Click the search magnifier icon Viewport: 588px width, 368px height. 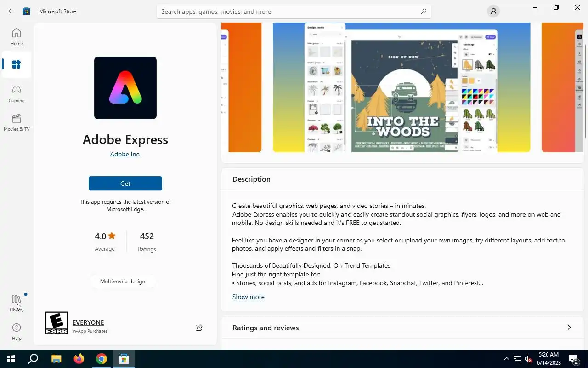point(424,11)
